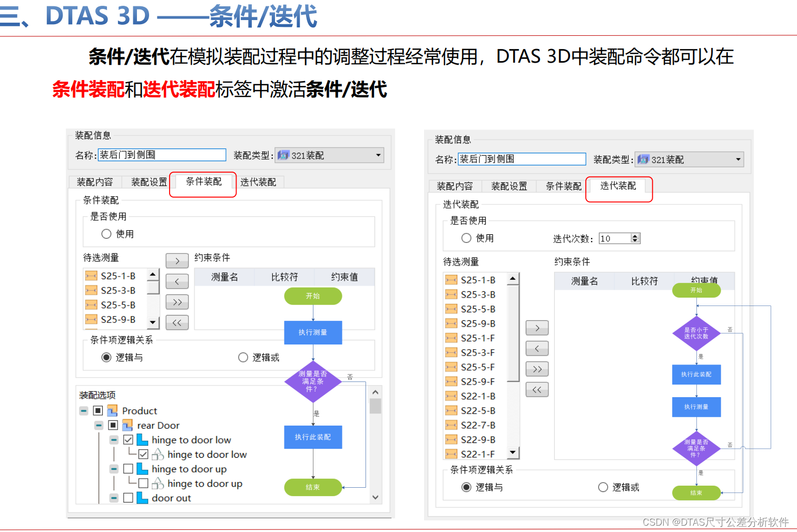Switch to the 迭代装配 tab
Image resolution: width=797 pixels, height=532 pixels.
click(619, 185)
